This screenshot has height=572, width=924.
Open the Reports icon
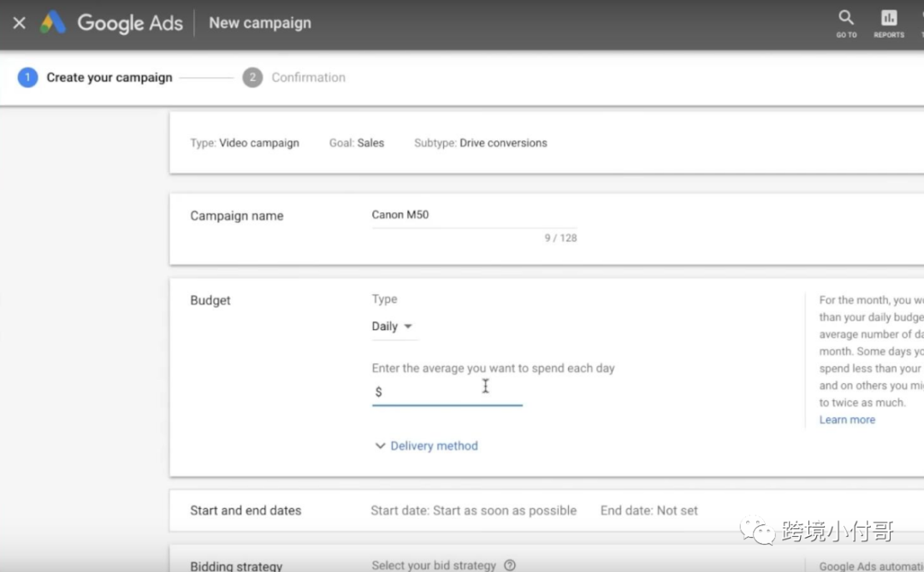[x=889, y=19]
